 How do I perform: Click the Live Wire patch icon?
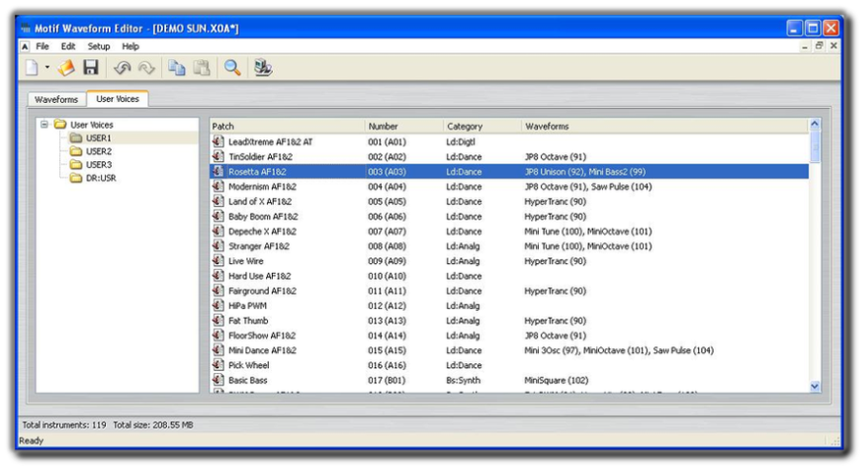click(218, 260)
